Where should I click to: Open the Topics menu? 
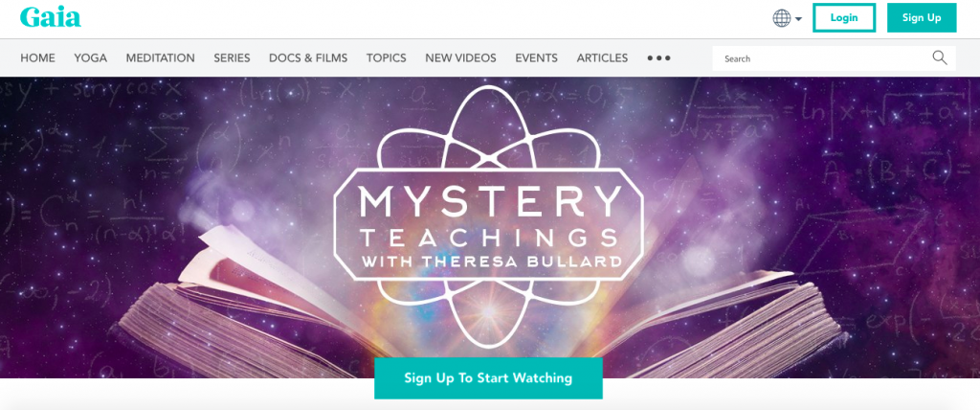387,58
